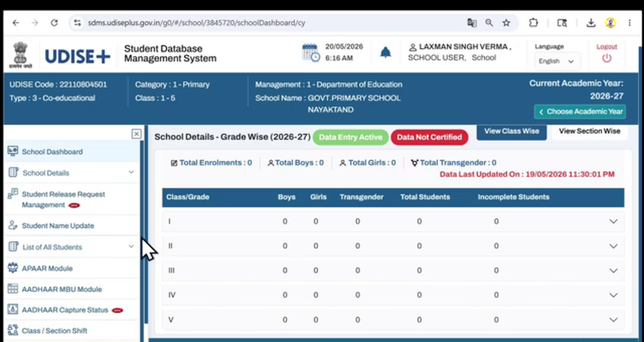This screenshot has width=644, height=342.
Task: Click the Data Not Certified badge
Action: tap(429, 137)
